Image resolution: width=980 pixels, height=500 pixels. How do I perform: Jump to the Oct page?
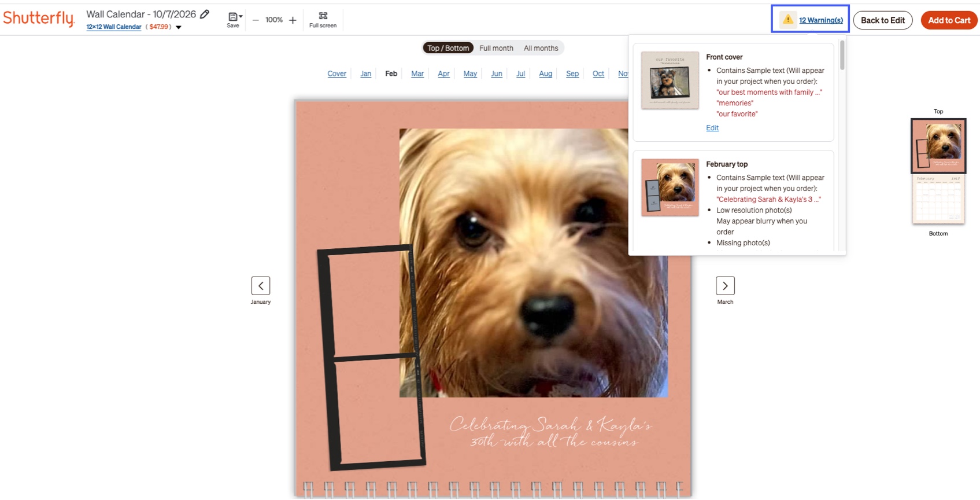tap(598, 73)
